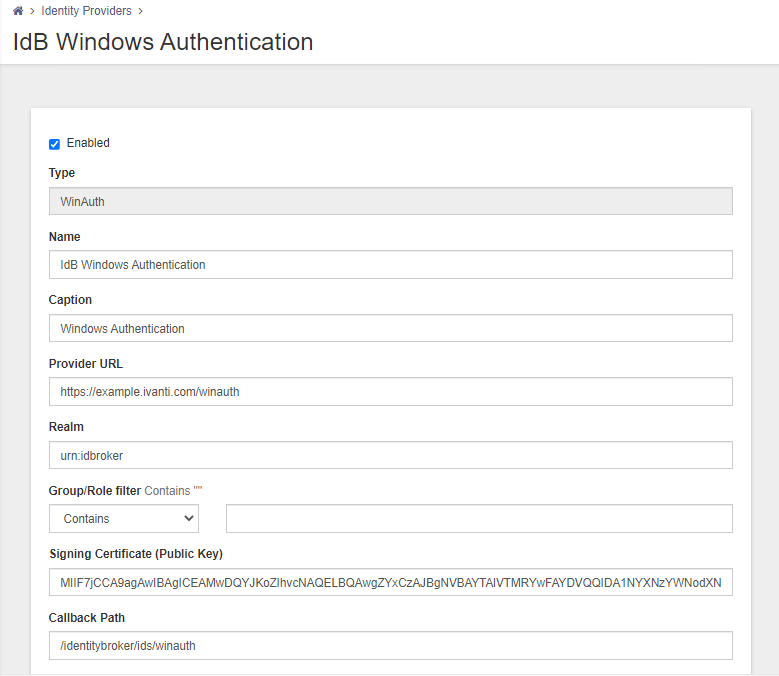Expand the Contains filter dropdown
This screenshot has height=676, width=779.
pyautogui.click(x=124, y=519)
